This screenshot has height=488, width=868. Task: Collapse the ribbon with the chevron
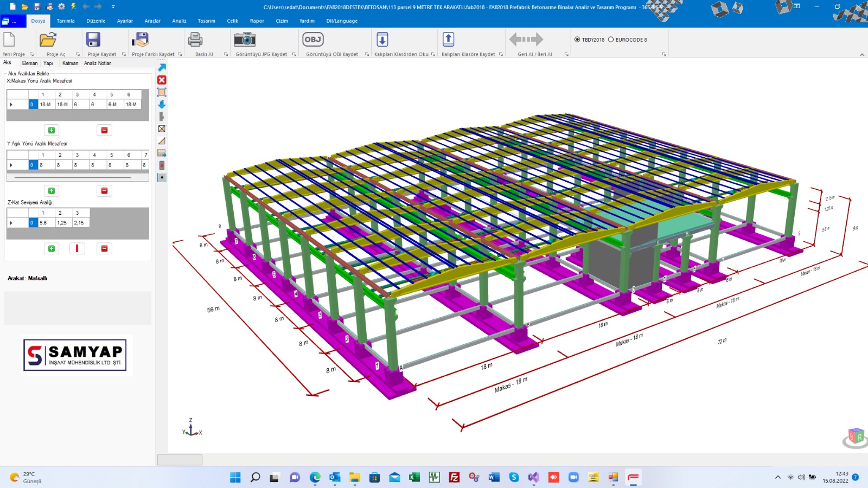pyautogui.click(x=862, y=54)
